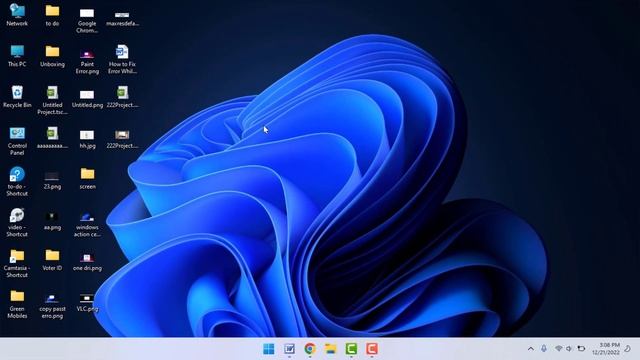
Task: Select the Google Chrom... image file
Action: (x=87, y=20)
